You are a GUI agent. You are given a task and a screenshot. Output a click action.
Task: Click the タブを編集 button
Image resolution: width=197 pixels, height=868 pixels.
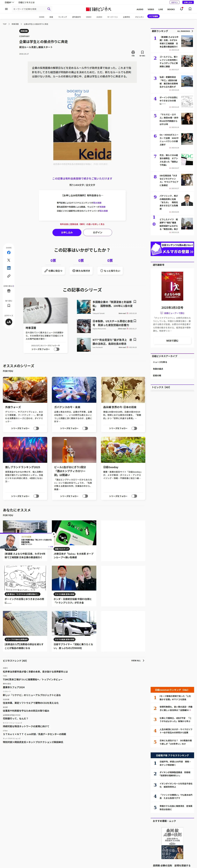coord(154,16)
